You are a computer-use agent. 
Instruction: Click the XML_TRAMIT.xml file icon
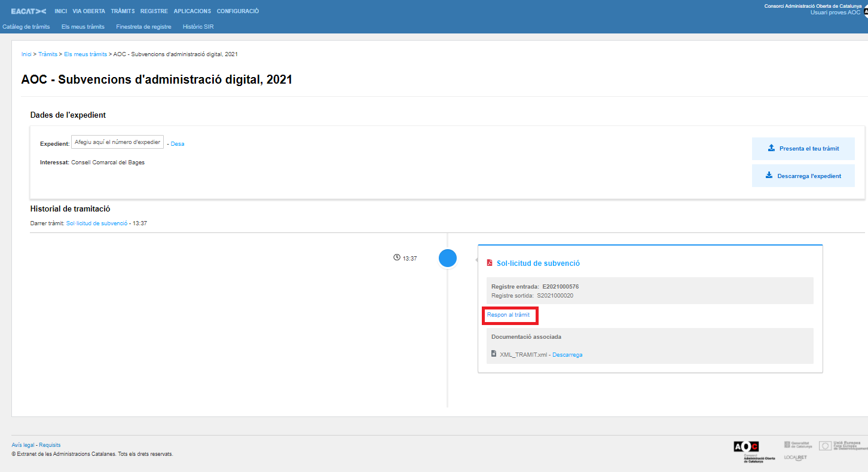click(494, 354)
